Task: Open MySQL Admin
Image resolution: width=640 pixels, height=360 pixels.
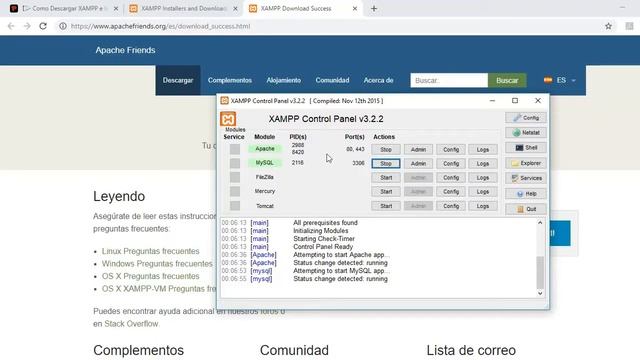Action: (418, 164)
